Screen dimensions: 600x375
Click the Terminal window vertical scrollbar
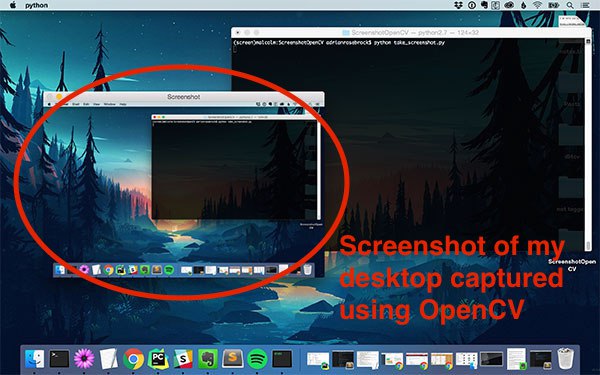[x=589, y=145]
